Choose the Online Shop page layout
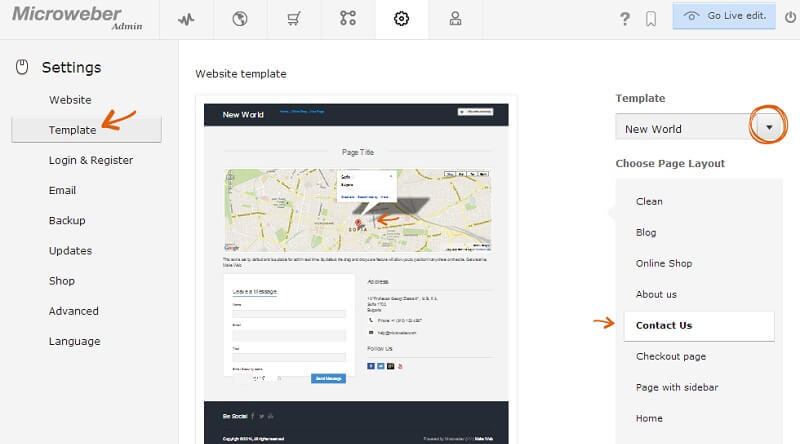800x444 pixels. point(664,263)
